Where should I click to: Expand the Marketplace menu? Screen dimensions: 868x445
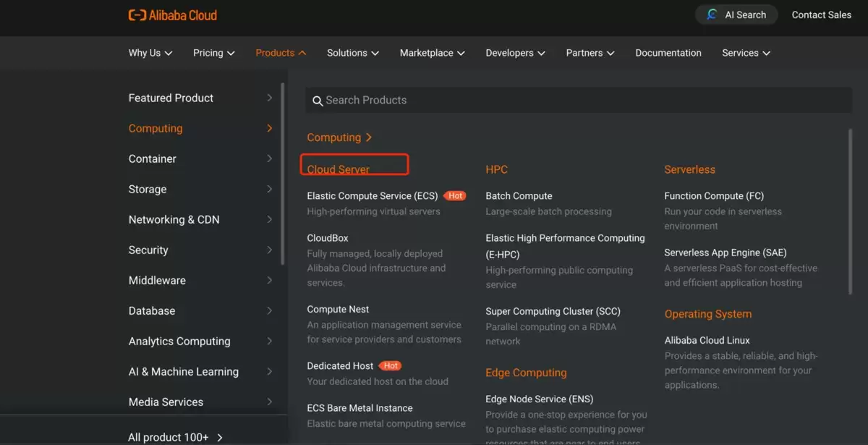point(433,53)
